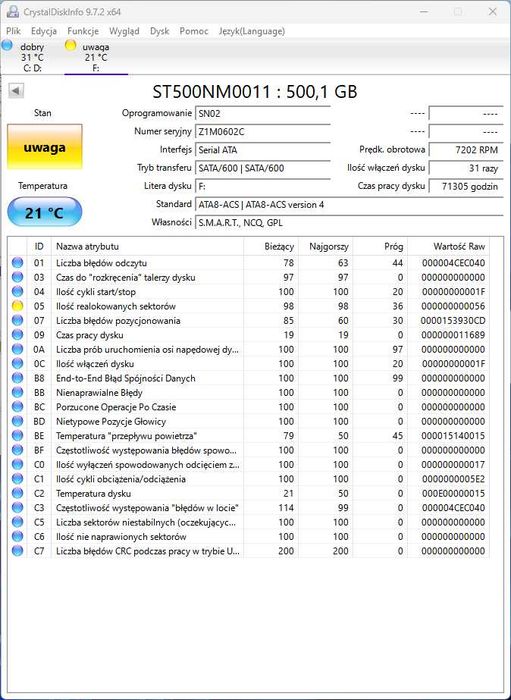
Task: Select raw value 000000000056
Action: 453,306
